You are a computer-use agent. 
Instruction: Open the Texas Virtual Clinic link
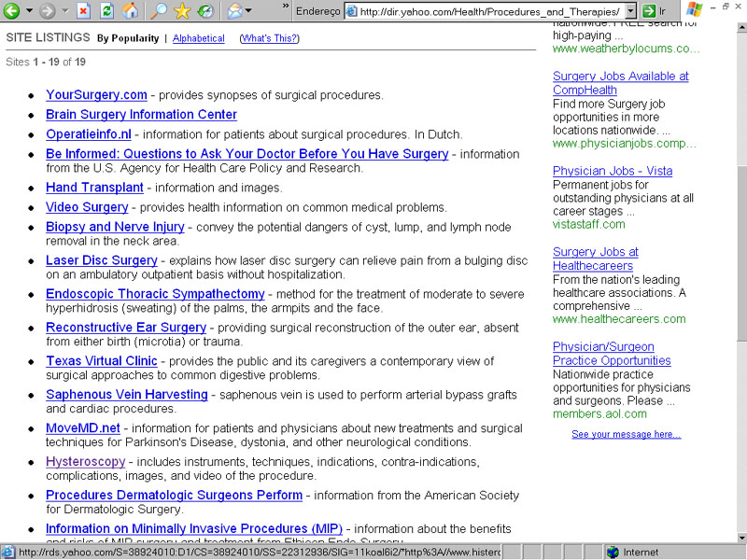[x=102, y=361]
